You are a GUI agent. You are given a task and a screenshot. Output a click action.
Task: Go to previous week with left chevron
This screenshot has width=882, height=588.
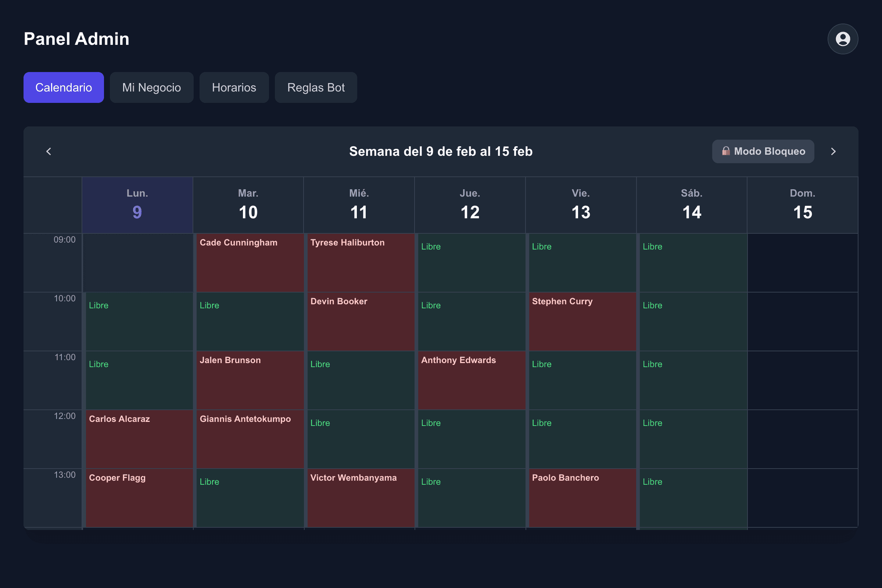pos(49,151)
